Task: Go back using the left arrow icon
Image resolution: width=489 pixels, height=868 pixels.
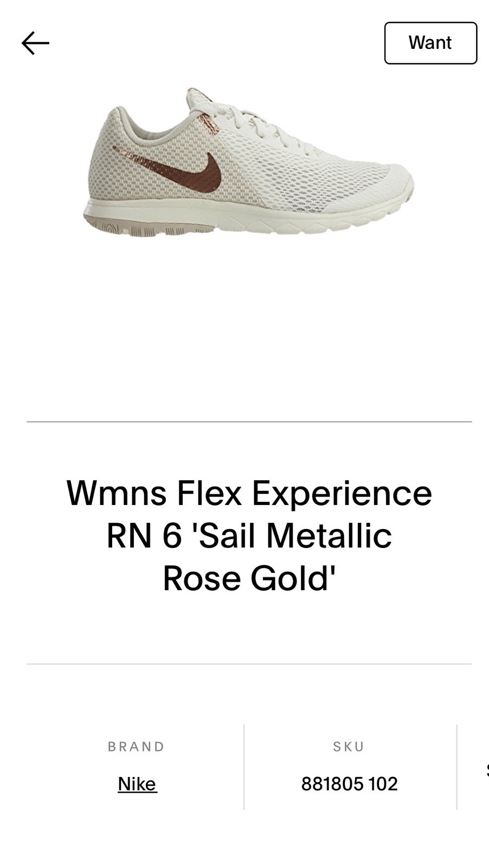Action: 35,43
